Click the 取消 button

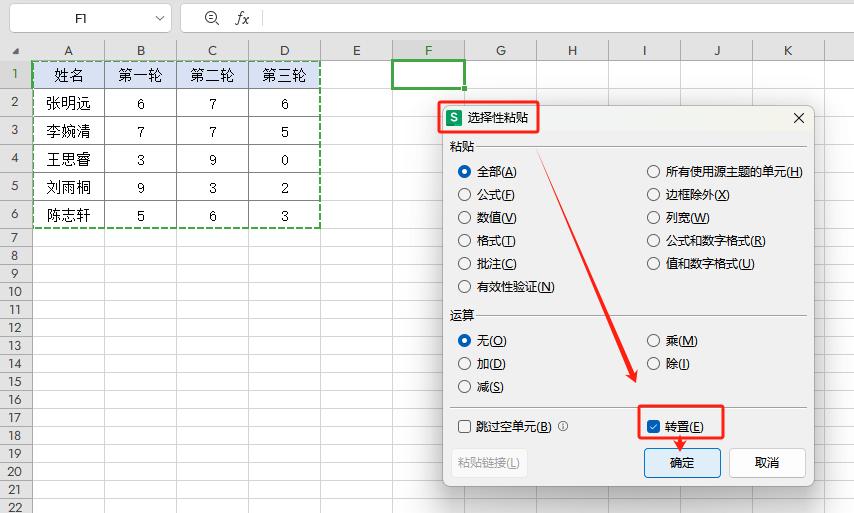pos(767,463)
